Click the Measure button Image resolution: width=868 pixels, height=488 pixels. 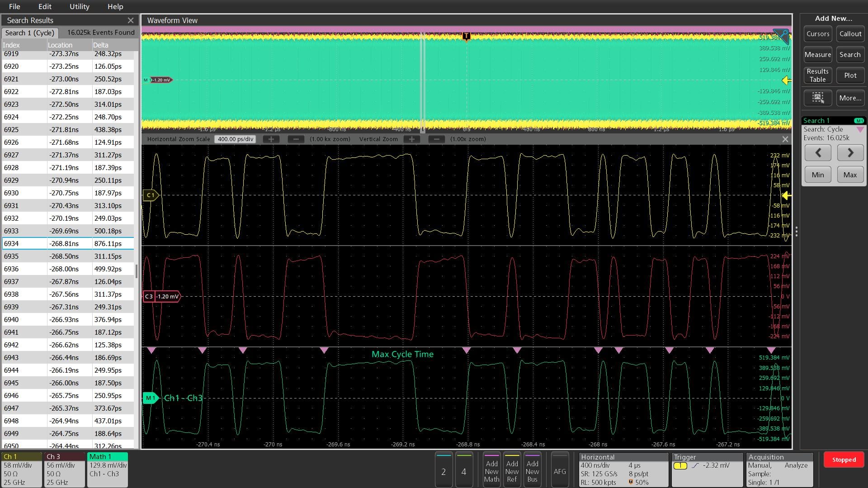[x=818, y=55]
